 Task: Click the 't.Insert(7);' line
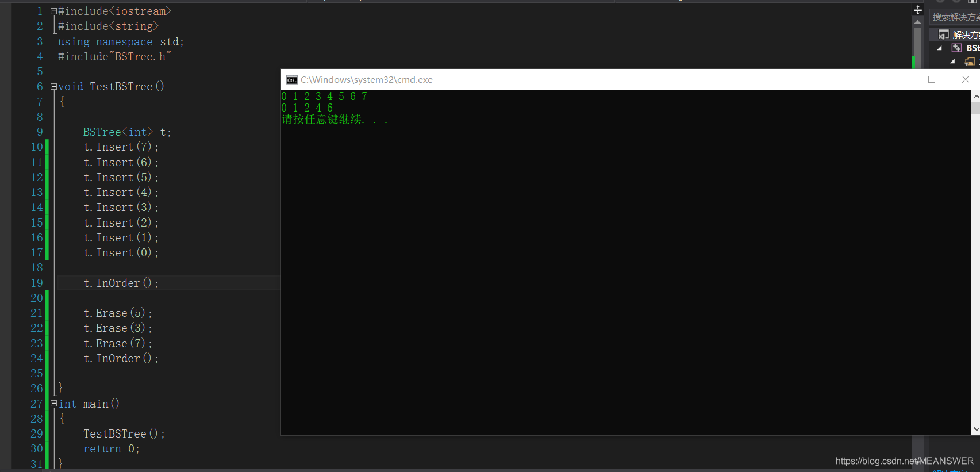[x=121, y=147]
